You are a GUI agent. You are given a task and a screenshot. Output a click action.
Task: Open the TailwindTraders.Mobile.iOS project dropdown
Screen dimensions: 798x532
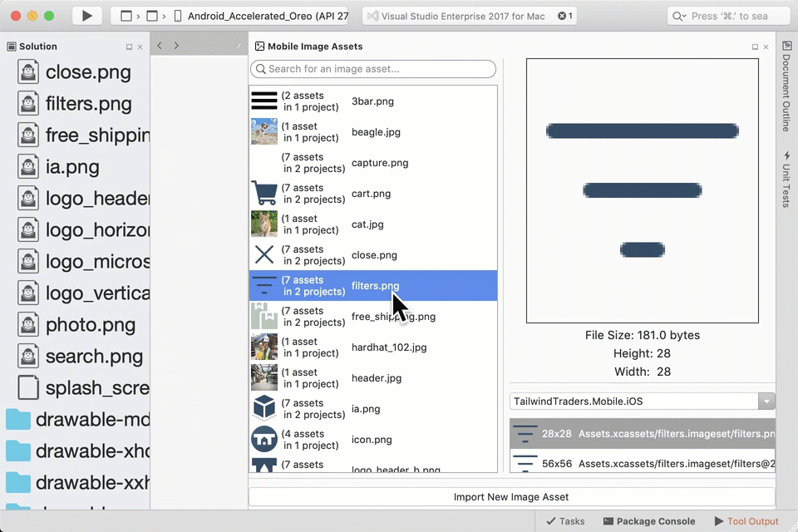[766, 401]
